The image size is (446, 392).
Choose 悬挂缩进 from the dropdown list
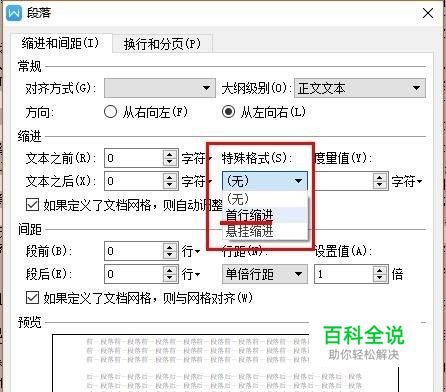pyautogui.click(x=265, y=231)
